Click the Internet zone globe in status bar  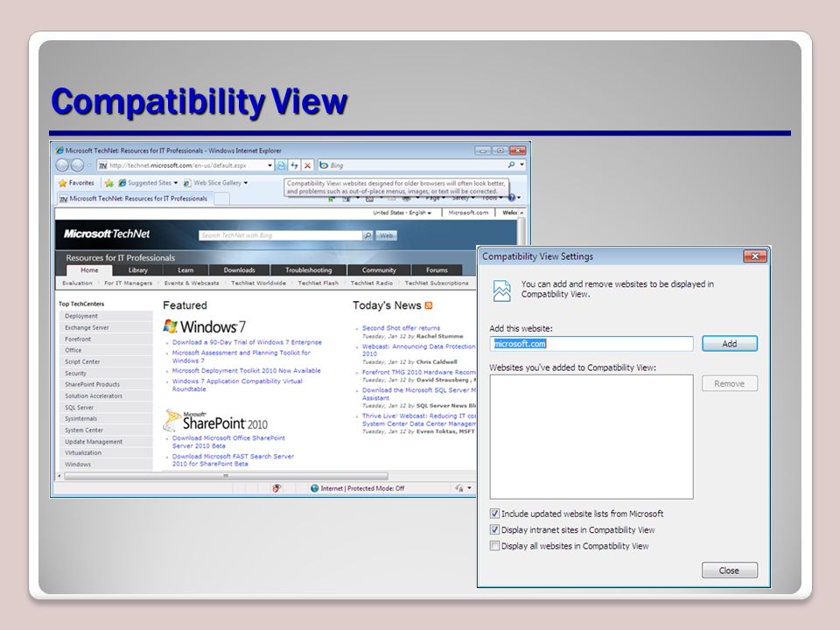314,488
